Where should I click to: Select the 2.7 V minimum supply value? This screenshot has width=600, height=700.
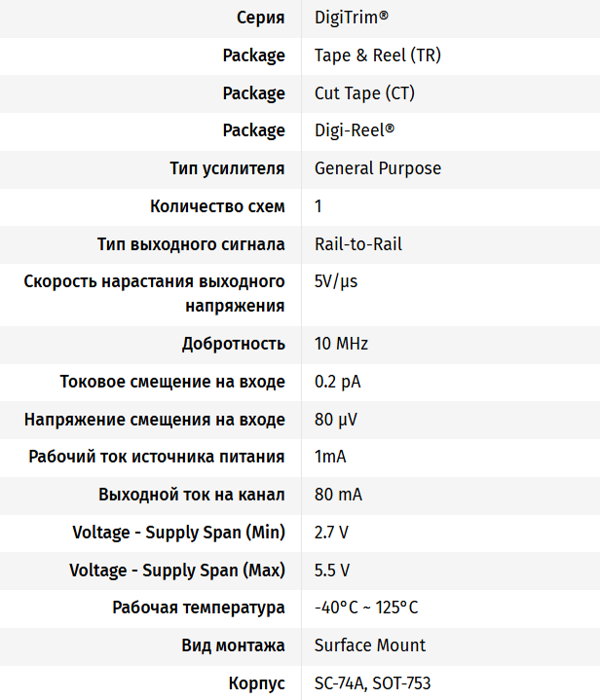tap(331, 533)
